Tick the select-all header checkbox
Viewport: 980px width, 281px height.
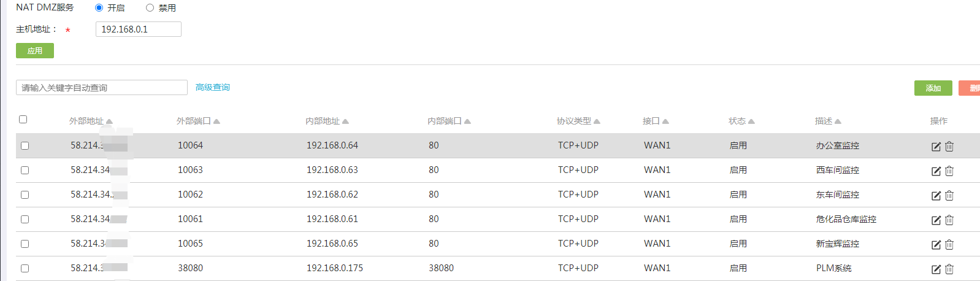click(x=23, y=120)
